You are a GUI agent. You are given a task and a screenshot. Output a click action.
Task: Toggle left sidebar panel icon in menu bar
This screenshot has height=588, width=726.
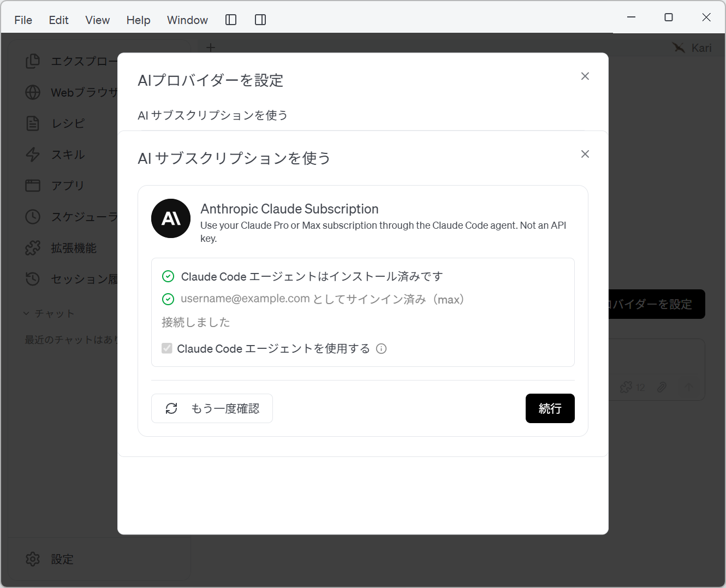pos(231,20)
